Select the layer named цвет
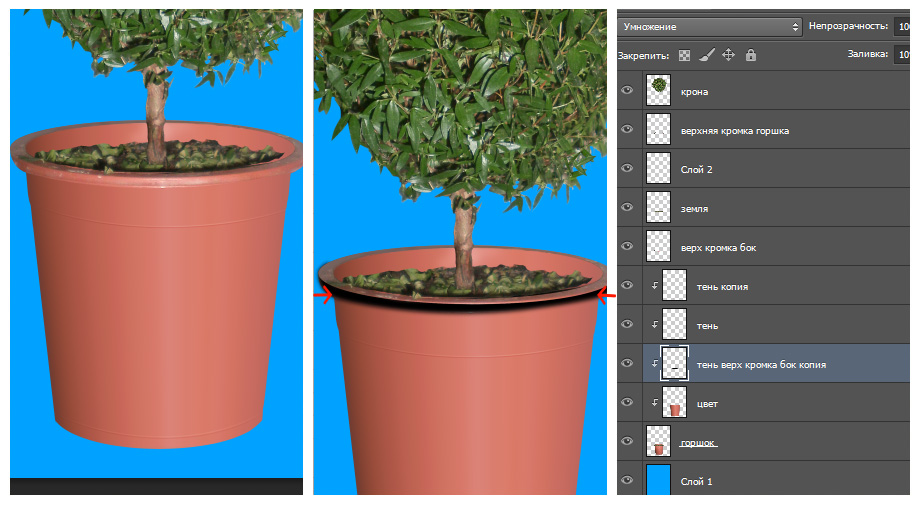Screen dimensions: 921x510 pos(707,404)
